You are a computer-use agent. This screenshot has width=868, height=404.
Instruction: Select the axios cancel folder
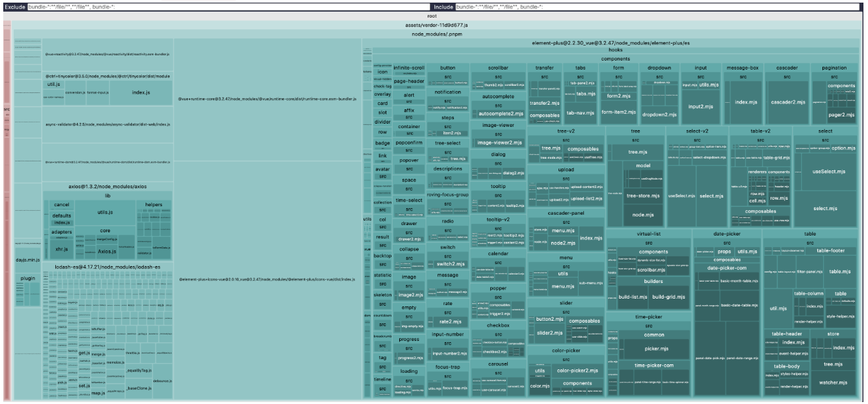pos(62,204)
